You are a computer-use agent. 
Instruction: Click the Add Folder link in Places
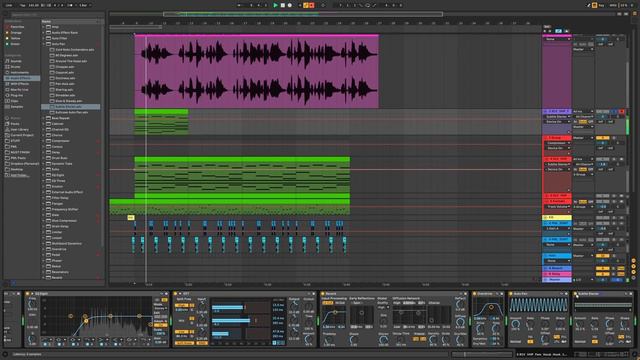coord(19,176)
